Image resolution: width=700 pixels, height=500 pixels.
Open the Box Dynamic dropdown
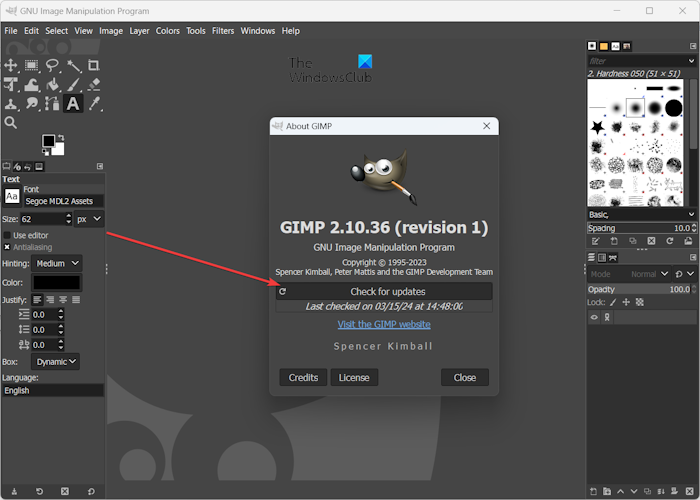click(x=56, y=362)
